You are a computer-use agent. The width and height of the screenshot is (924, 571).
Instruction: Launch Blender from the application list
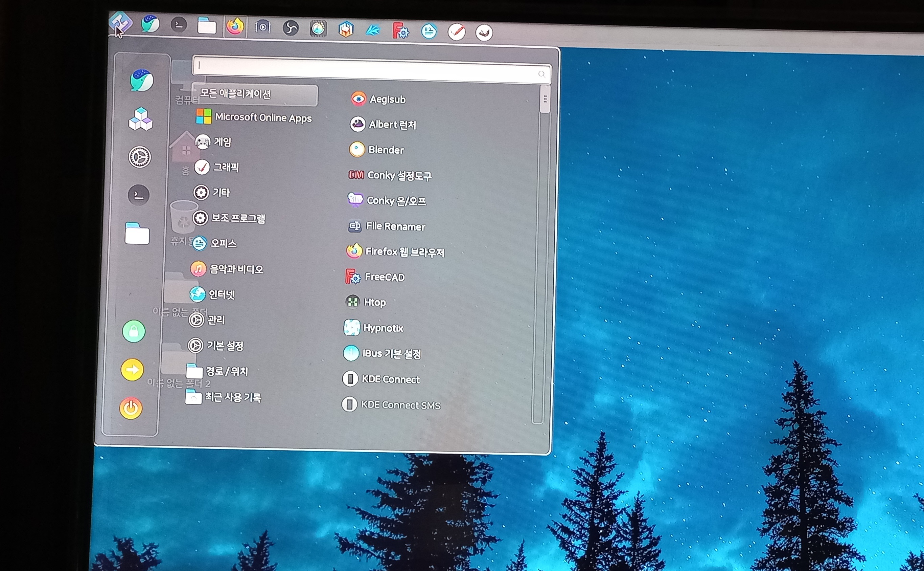pyautogui.click(x=376, y=150)
